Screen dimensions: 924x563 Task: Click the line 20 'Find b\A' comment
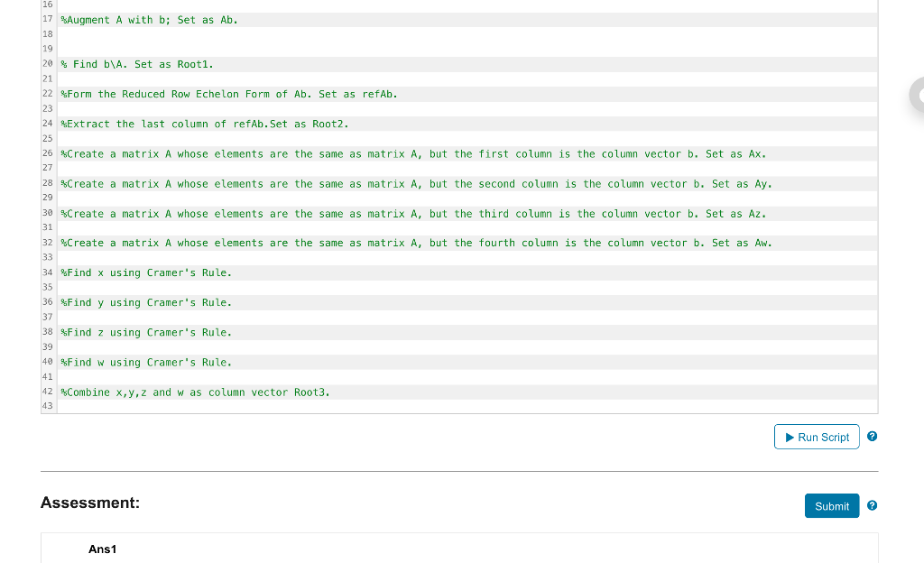tap(135, 64)
